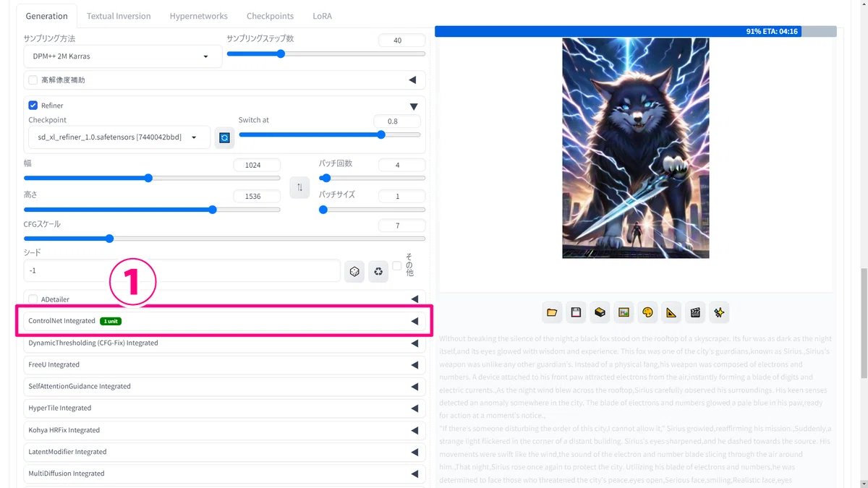Switch to the Generation tab
Screen dimensions: 868x488
coord(46,16)
